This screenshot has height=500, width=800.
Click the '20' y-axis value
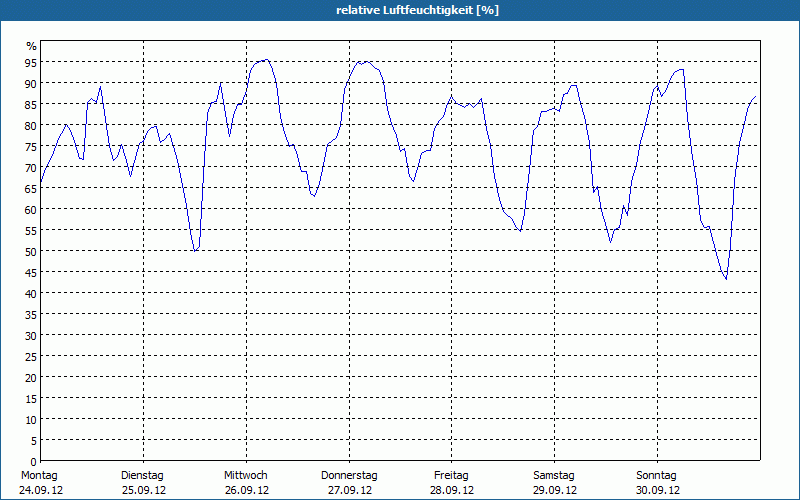(31, 378)
